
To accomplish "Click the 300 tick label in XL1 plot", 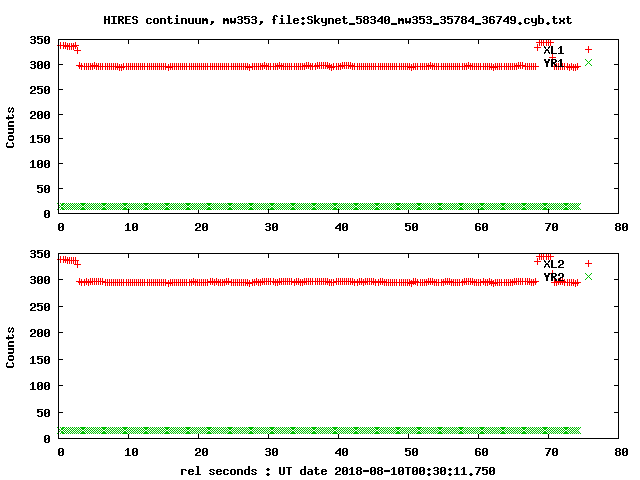I will tap(40, 65).
